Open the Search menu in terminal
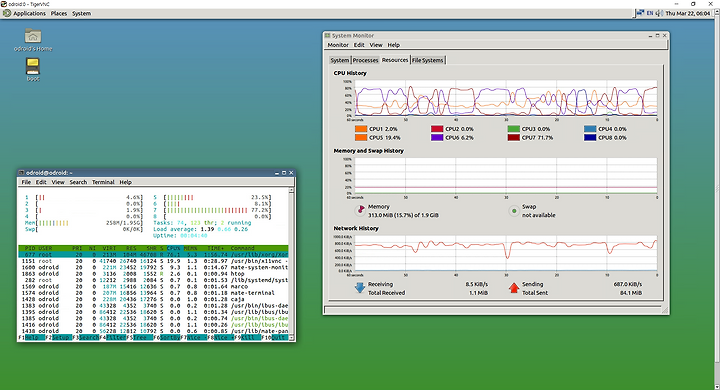This screenshot has width=720, height=390. point(78,182)
